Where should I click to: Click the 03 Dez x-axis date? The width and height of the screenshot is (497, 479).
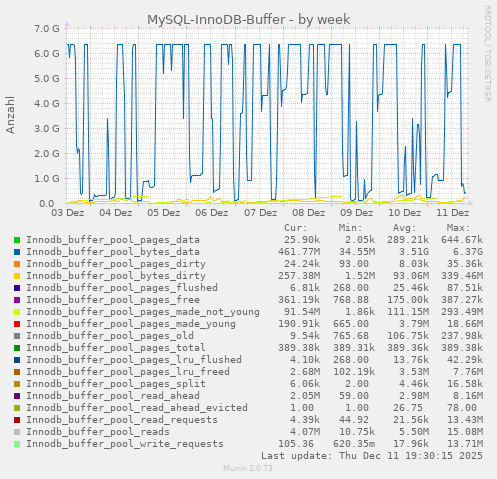(68, 213)
